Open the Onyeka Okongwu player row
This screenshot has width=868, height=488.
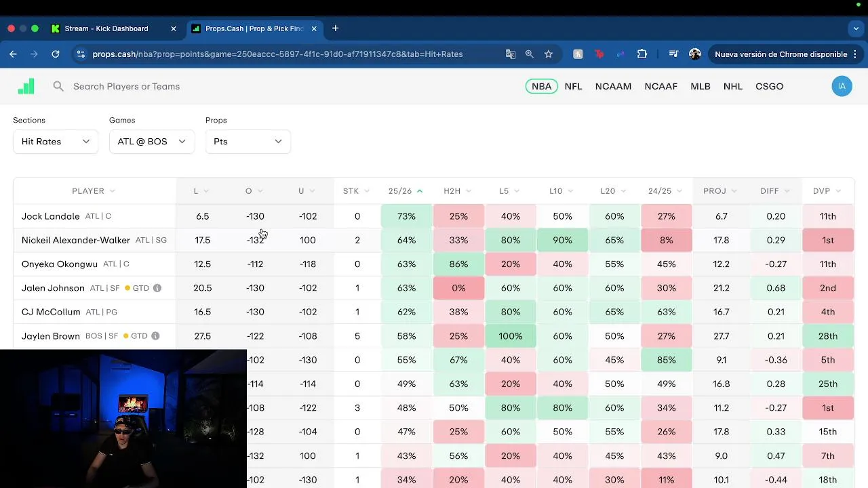[434, 264]
